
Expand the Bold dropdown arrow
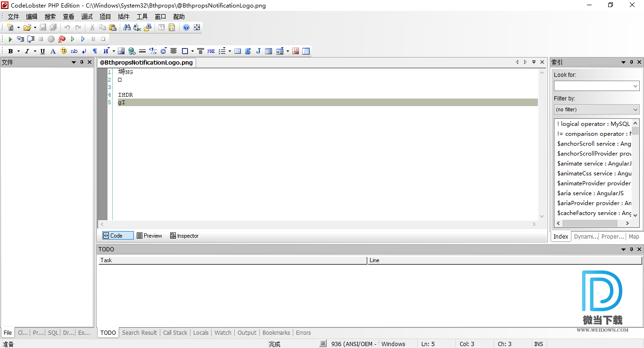coord(18,51)
